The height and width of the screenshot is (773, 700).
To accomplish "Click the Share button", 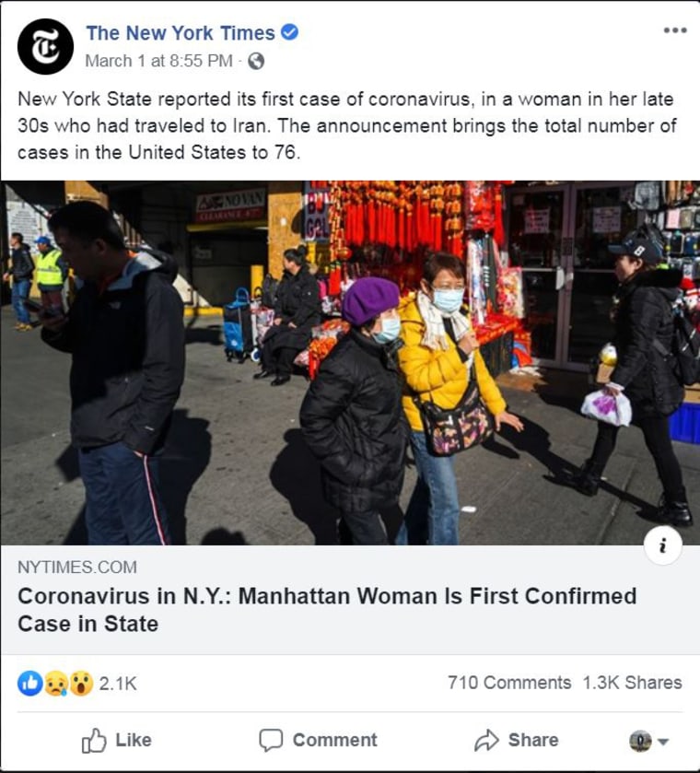I will click(x=516, y=741).
